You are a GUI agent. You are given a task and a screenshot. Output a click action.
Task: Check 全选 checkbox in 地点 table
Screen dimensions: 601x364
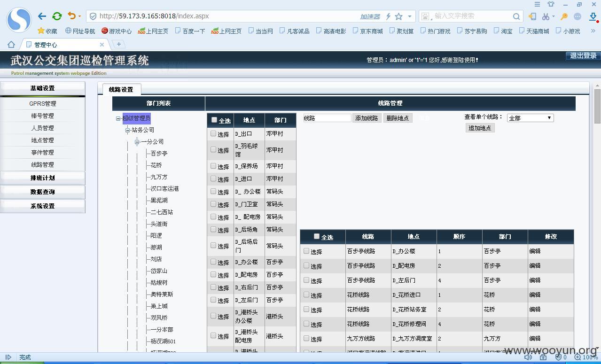[214, 120]
